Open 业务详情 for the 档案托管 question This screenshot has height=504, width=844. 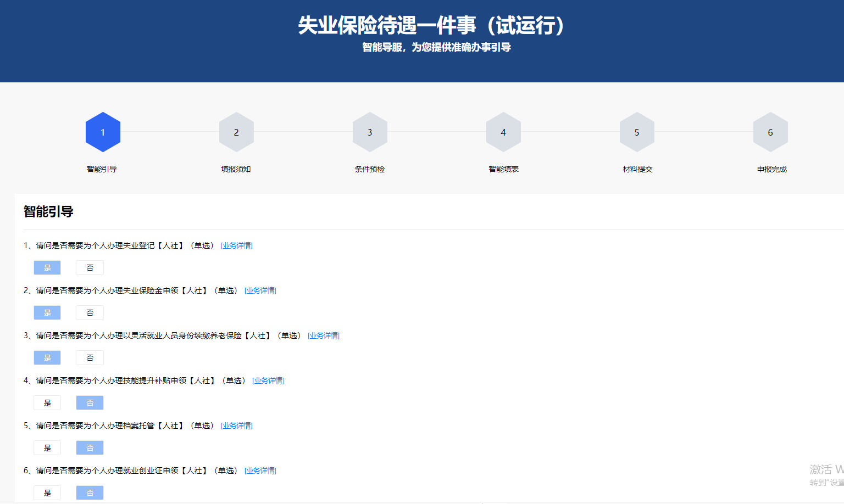[236, 425]
